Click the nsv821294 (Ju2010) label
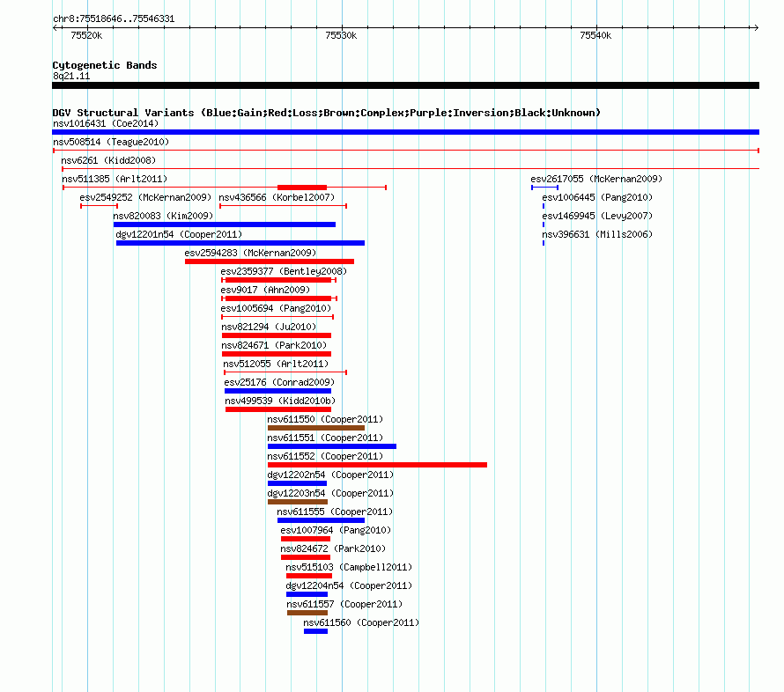Screen dimensions: 784x692 (x=269, y=327)
